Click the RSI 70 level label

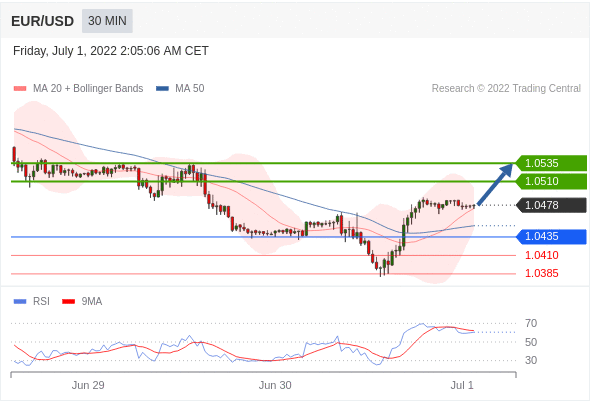click(x=531, y=324)
